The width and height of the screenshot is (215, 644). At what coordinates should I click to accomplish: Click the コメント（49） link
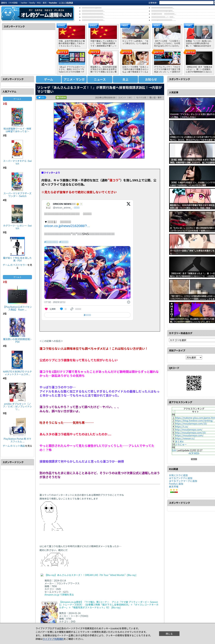click(x=125, y=97)
